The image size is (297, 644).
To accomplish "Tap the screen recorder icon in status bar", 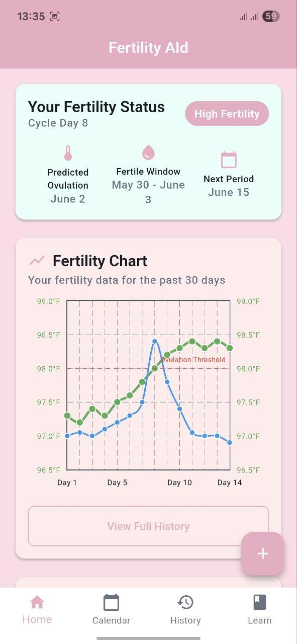I will pyautogui.click(x=55, y=16).
